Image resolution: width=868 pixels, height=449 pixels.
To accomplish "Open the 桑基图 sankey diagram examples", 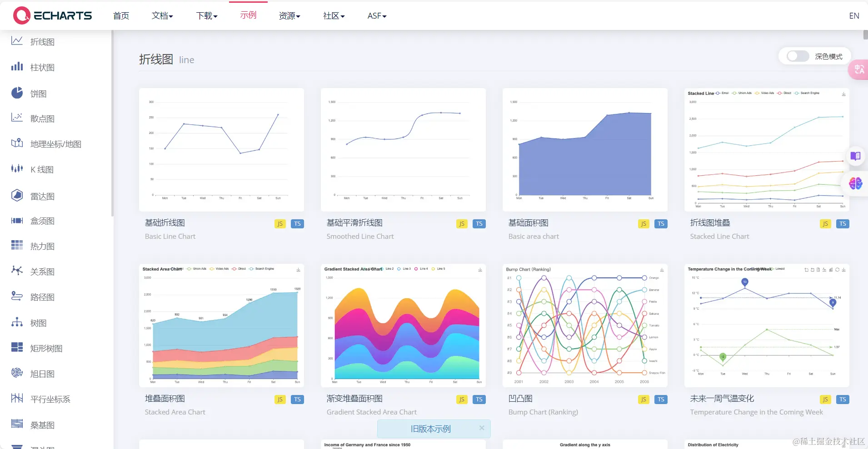I will tap(16, 424).
